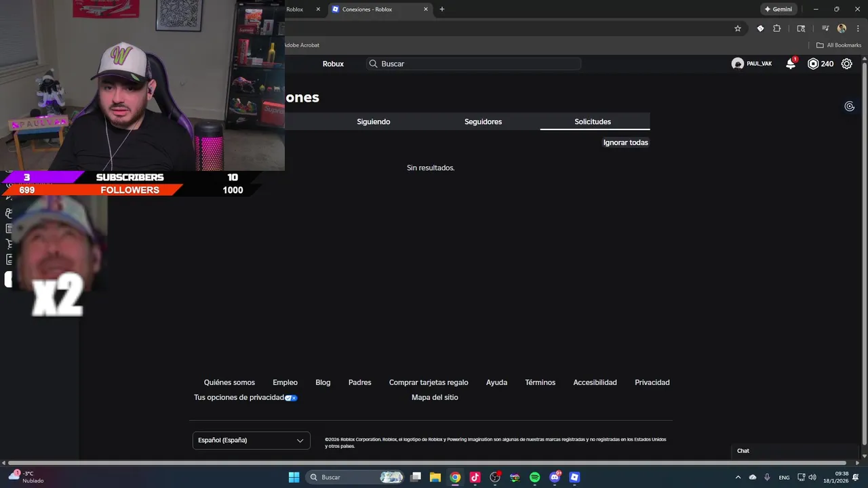Open the media controls music-note icon

point(825,28)
